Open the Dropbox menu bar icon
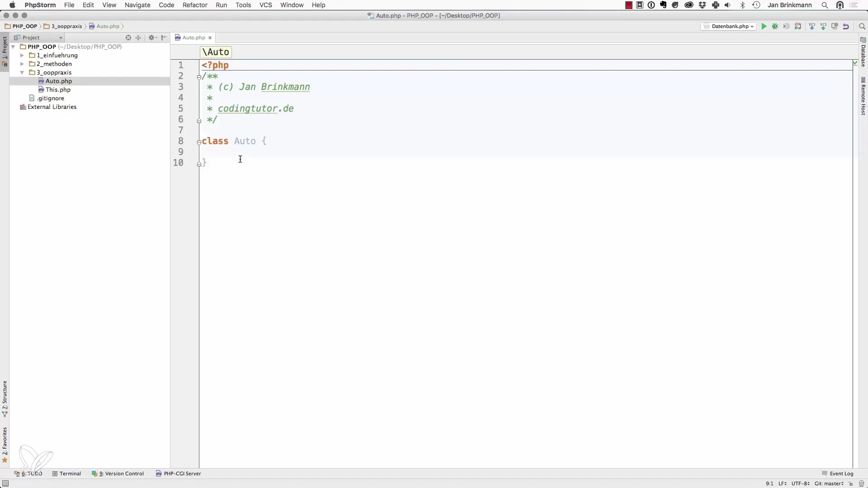 coord(702,5)
